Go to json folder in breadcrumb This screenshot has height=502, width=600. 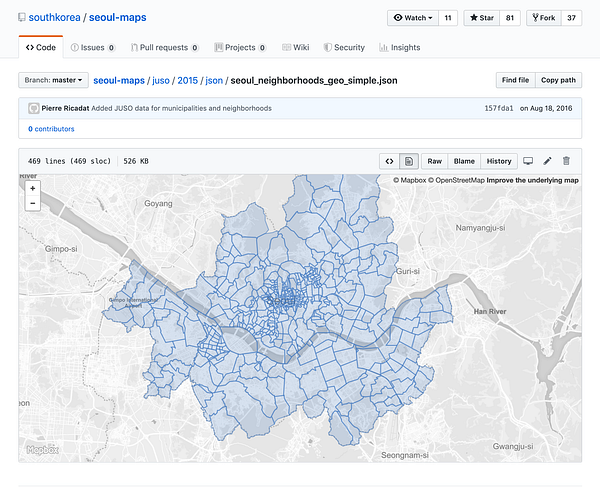pos(214,80)
